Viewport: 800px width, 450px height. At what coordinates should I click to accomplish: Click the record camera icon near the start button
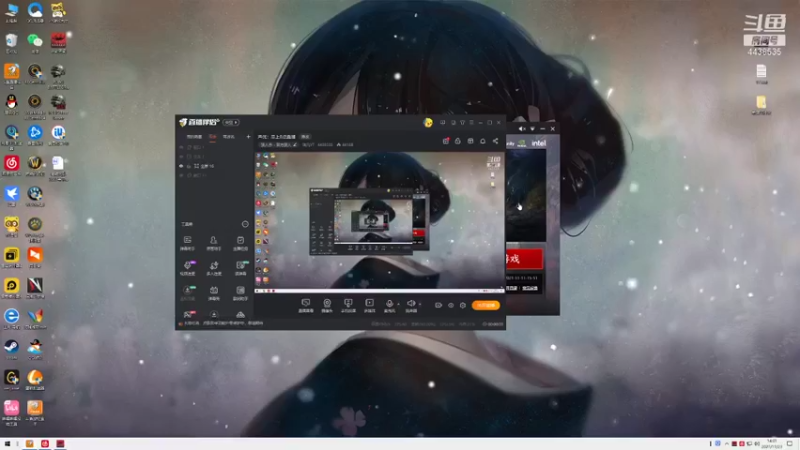[438, 305]
